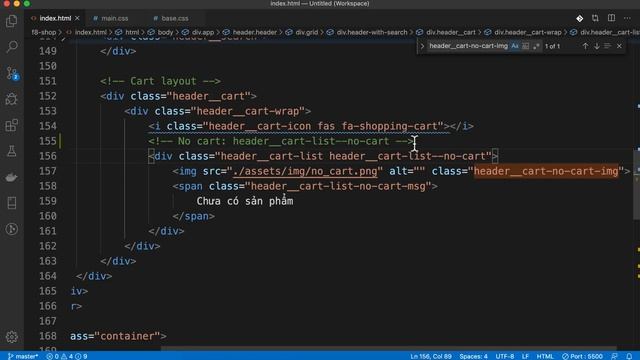640x360 pixels.
Task: Open the Run and Debug view
Action: (x=11, y=99)
